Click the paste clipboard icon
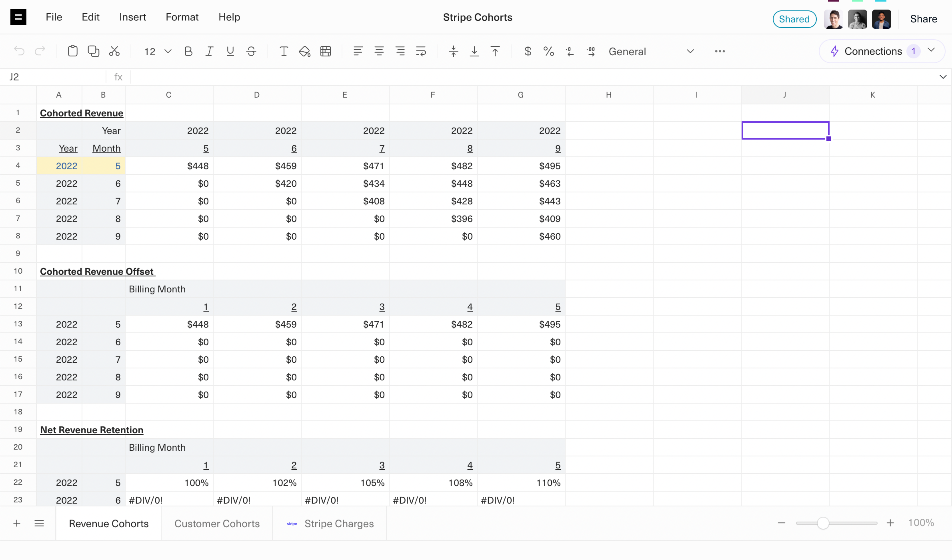952x560 pixels. [x=72, y=51]
